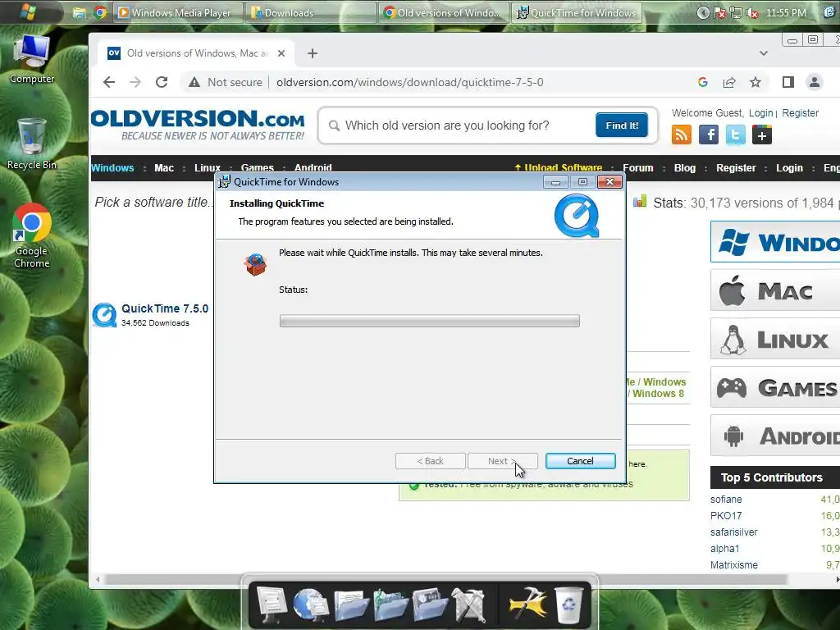Open the Register link near Welcome Guest
The width and height of the screenshot is (840, 630).
[x=801, y=113]
